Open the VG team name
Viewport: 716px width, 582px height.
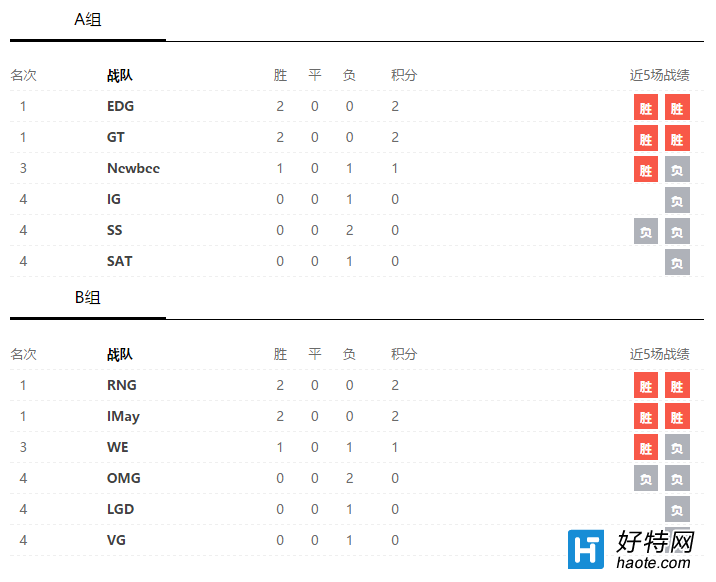coord(116,540)
